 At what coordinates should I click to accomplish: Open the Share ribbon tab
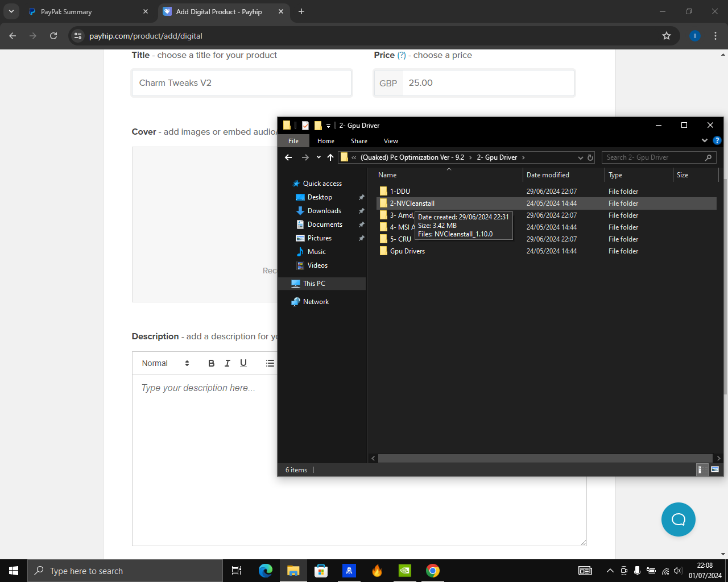tap(359, 141)
